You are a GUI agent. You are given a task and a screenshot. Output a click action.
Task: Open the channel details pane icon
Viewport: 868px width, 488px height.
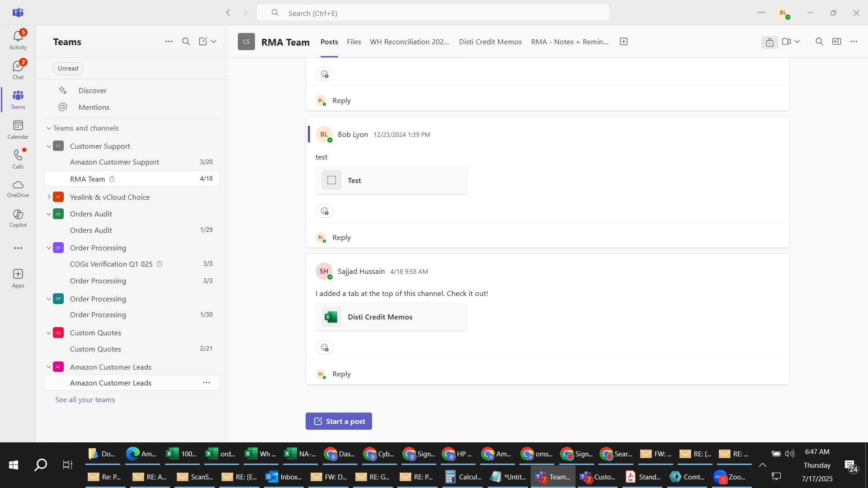pyautogui.click(x=837, y=42)
